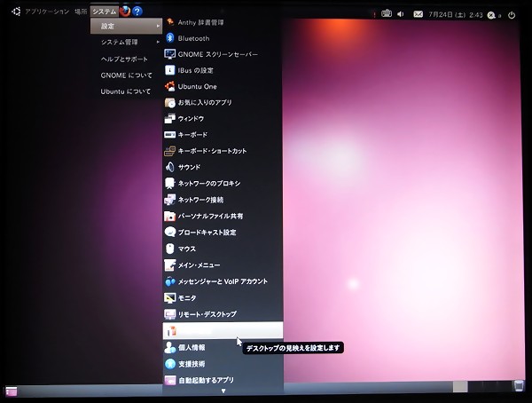Click the ウィンドウ windows icon
532x403 pixels.
(169, 118)
